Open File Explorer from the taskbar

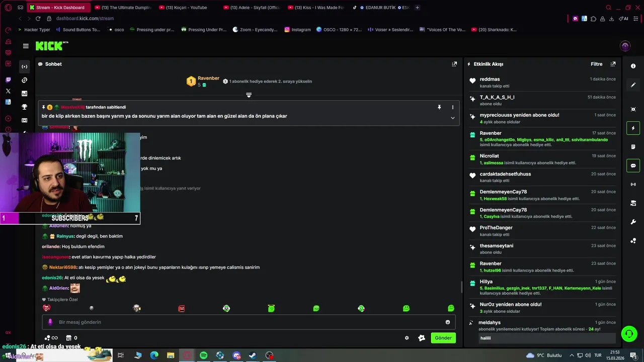[171, 355]
